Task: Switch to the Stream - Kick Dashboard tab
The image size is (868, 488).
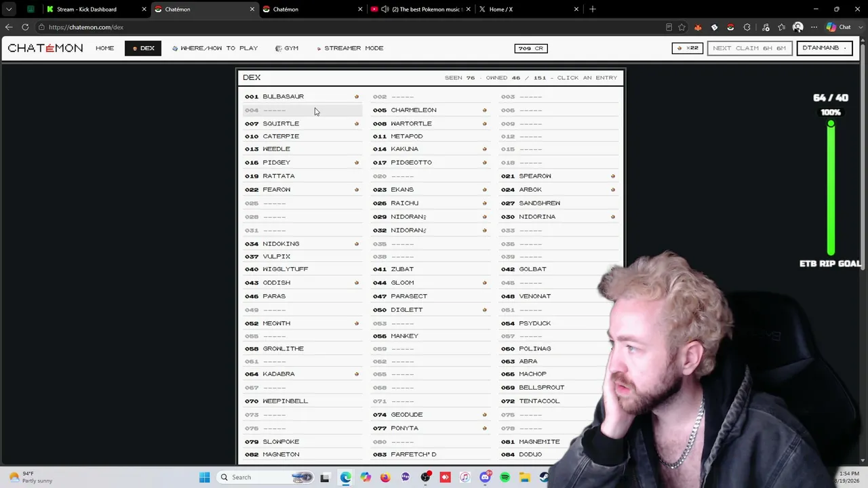Action: pos(96,9)
